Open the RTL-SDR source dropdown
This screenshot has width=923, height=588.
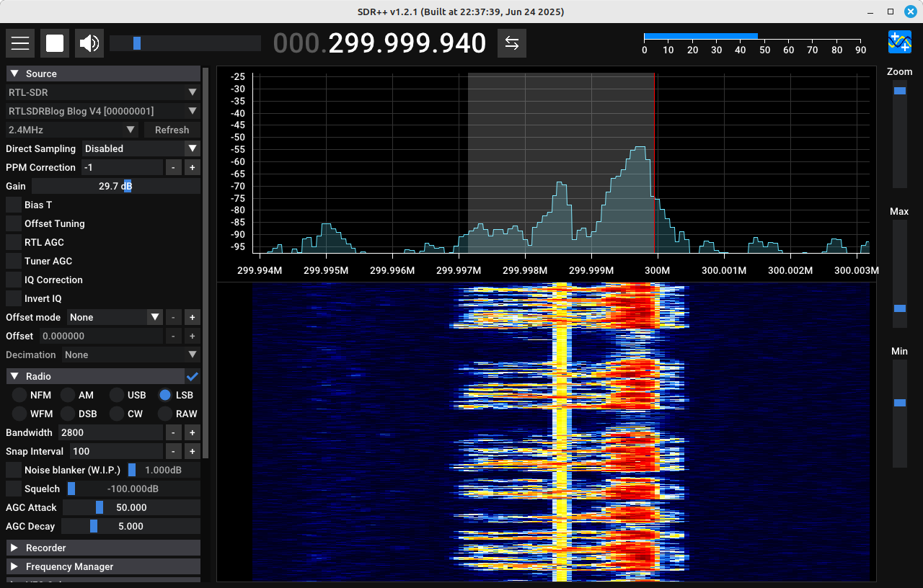(103, 92)
